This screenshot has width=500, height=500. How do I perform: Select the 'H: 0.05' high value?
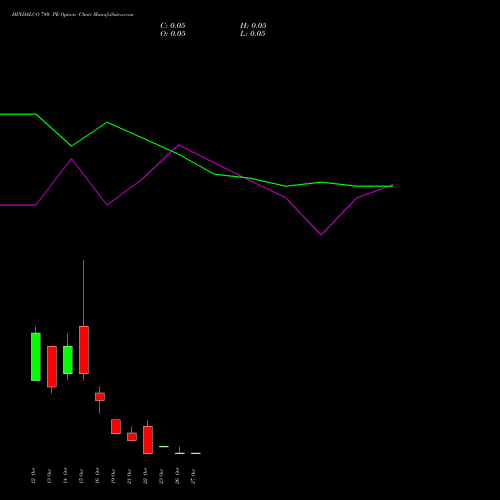click(253, 26)
